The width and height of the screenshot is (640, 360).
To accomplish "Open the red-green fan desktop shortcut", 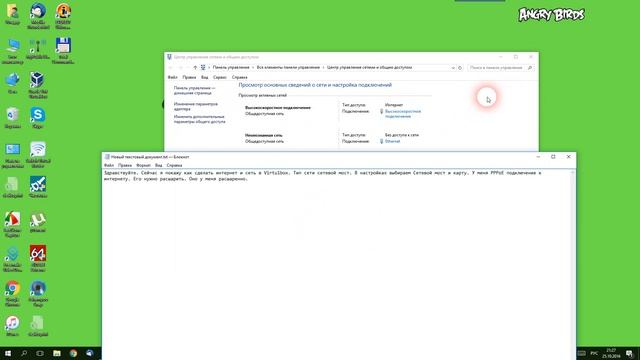I will click(12, 224).
